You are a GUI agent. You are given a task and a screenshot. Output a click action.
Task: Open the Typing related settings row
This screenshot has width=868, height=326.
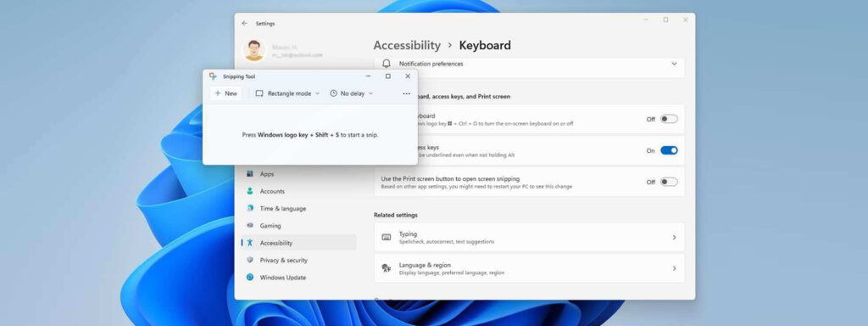pos(529,238)
